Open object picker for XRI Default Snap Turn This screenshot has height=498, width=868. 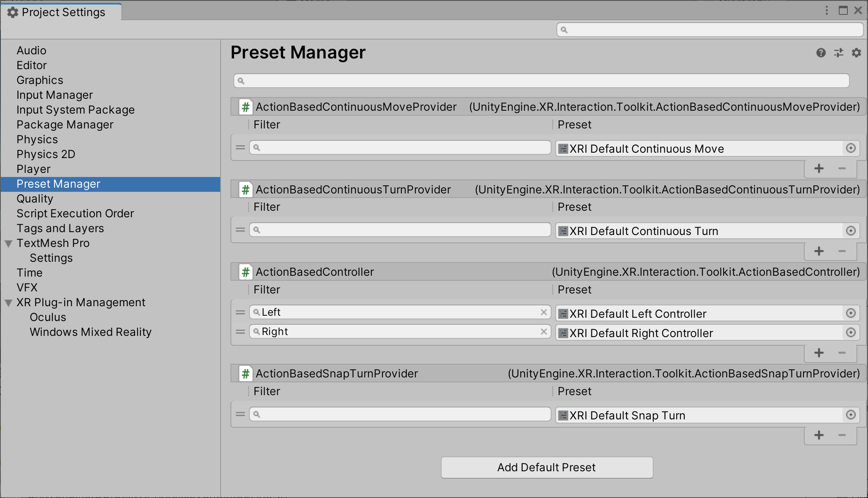click(851, 415)
